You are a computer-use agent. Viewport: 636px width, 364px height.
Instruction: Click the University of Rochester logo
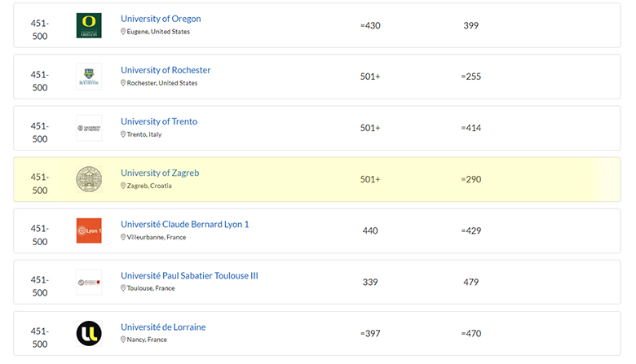(x=89, y=77)
